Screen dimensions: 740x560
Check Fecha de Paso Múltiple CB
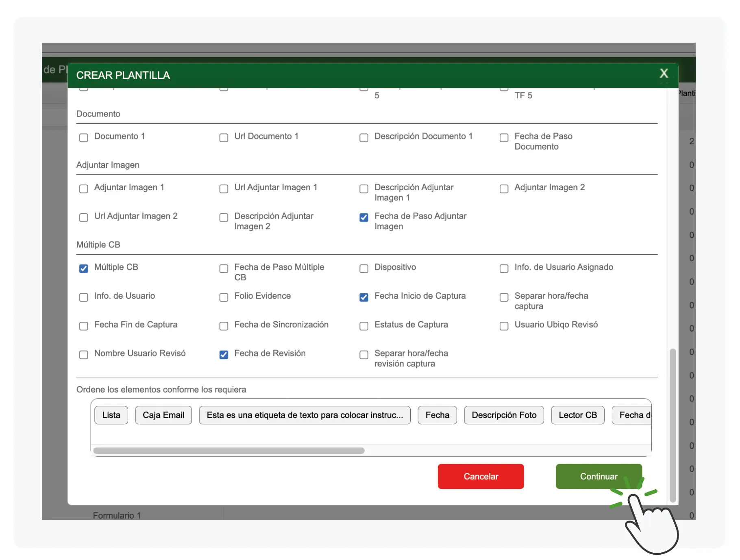[x=224, y=269]
